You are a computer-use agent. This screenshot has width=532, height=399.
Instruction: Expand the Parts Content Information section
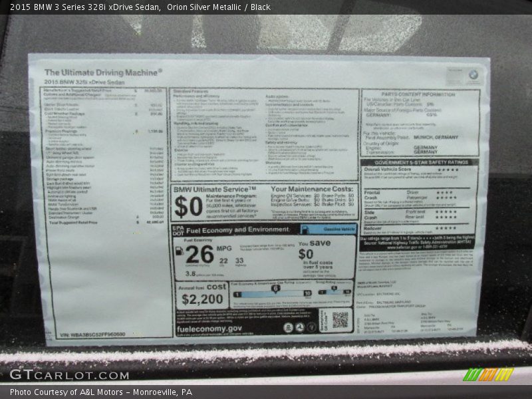pos(419,94)
